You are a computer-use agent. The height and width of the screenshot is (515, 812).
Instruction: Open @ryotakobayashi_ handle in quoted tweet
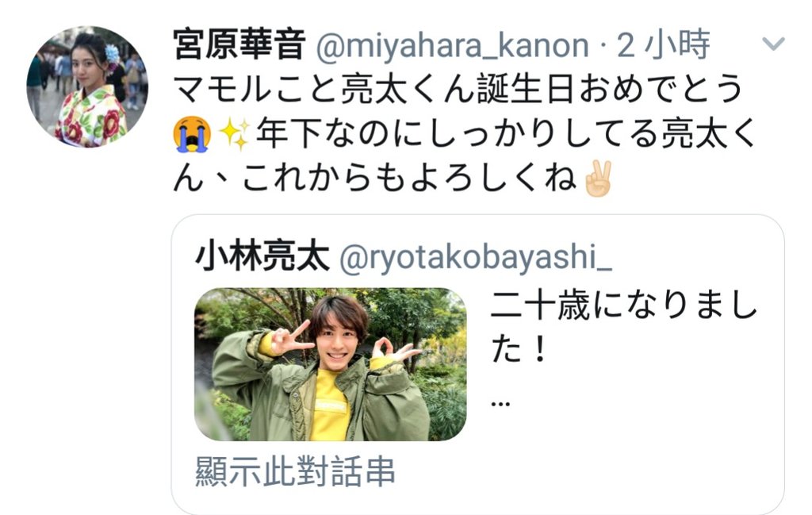pyautogui.click(x=476, y=257)
